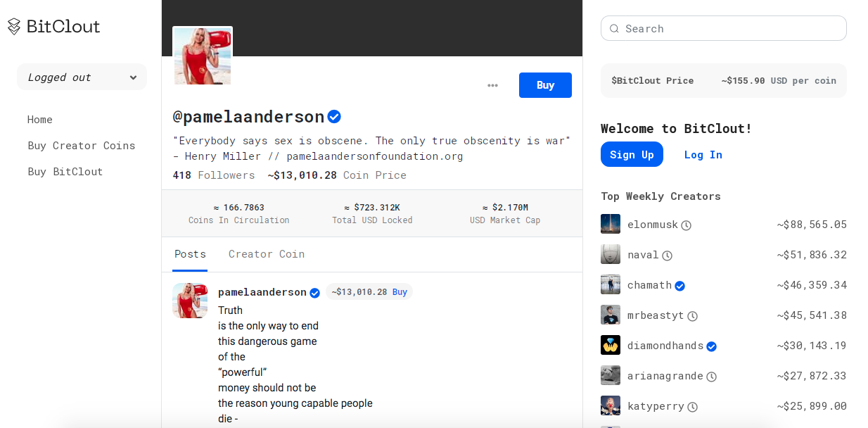Click the 166.7863 Coins In Circulation stat

(x=239, y=213)
